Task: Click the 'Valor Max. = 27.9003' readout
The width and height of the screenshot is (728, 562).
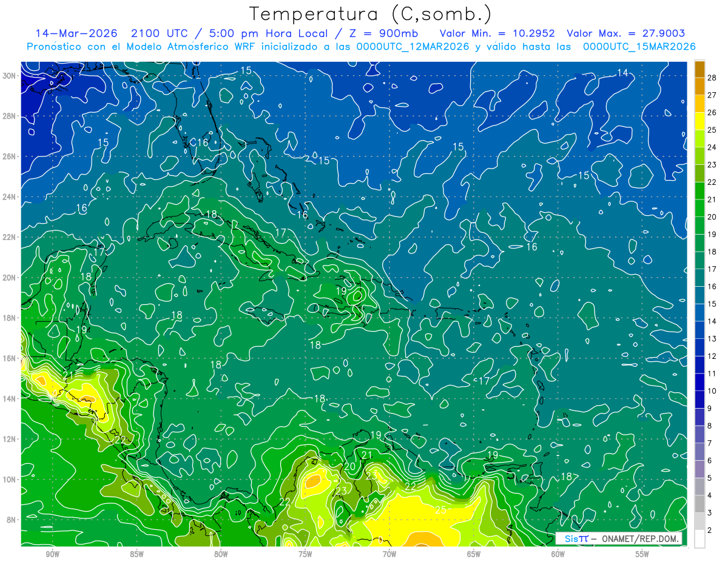Action: (625, 33)
